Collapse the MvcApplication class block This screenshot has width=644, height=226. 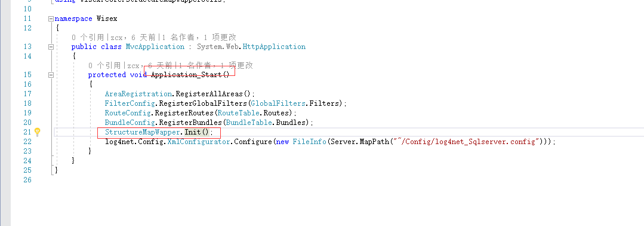coord(51,47)
